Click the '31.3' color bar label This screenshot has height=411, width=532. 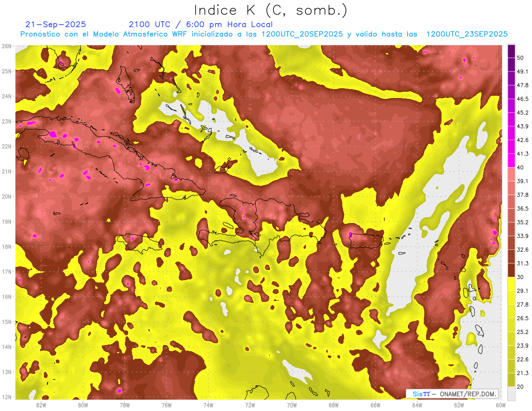[x=522, y=263]
